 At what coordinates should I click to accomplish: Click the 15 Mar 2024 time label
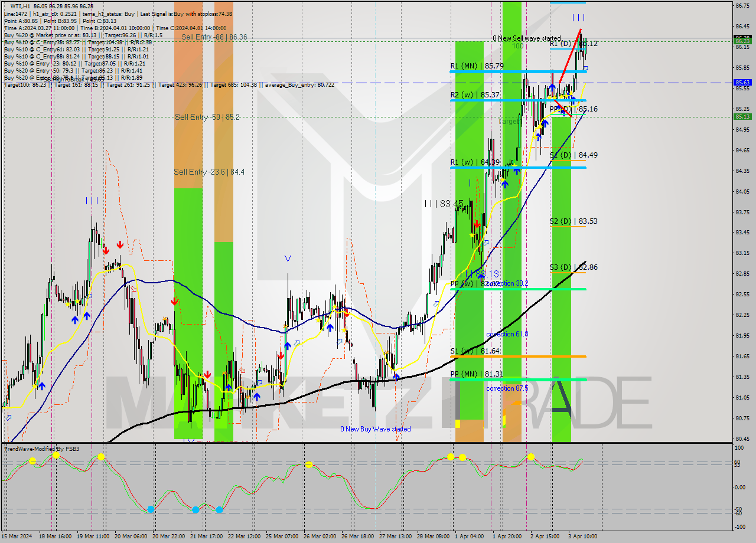pos(17,537)
